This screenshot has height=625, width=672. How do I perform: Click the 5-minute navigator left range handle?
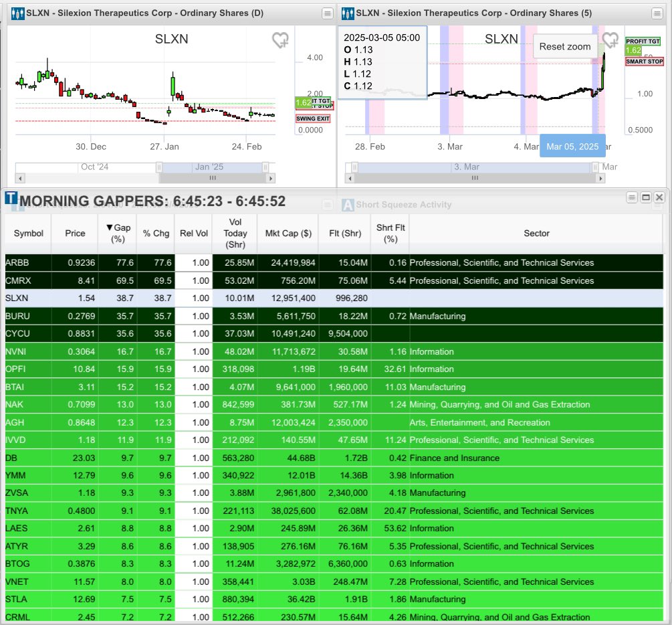click(354, 167)
